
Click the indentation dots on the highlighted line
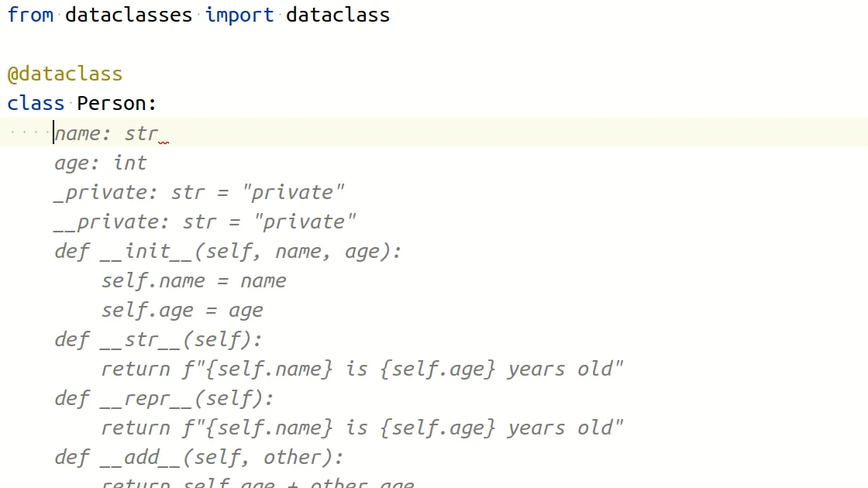coord(29,133)
